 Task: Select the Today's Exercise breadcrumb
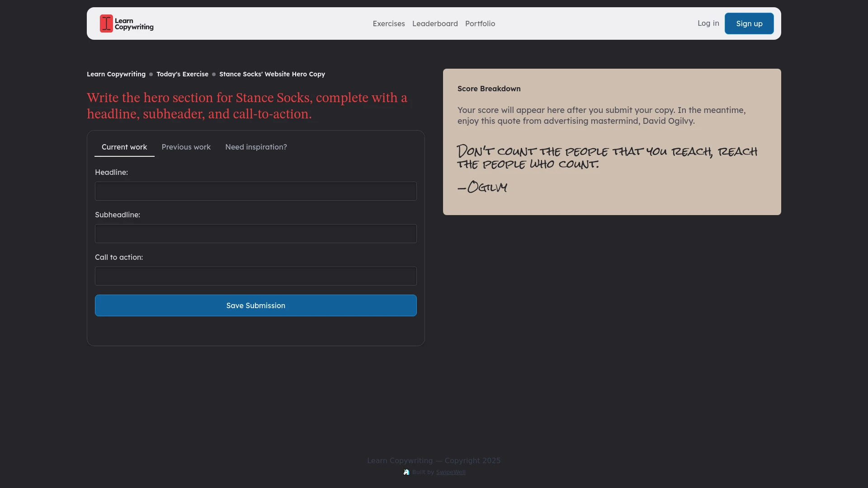click(181, 74)
